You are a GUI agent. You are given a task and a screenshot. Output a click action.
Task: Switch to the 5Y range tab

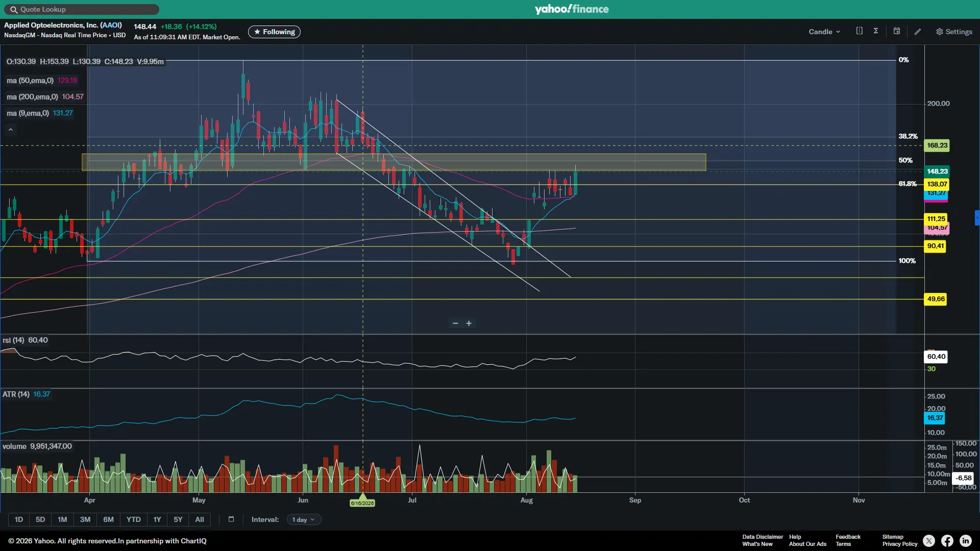click(178, 519)
